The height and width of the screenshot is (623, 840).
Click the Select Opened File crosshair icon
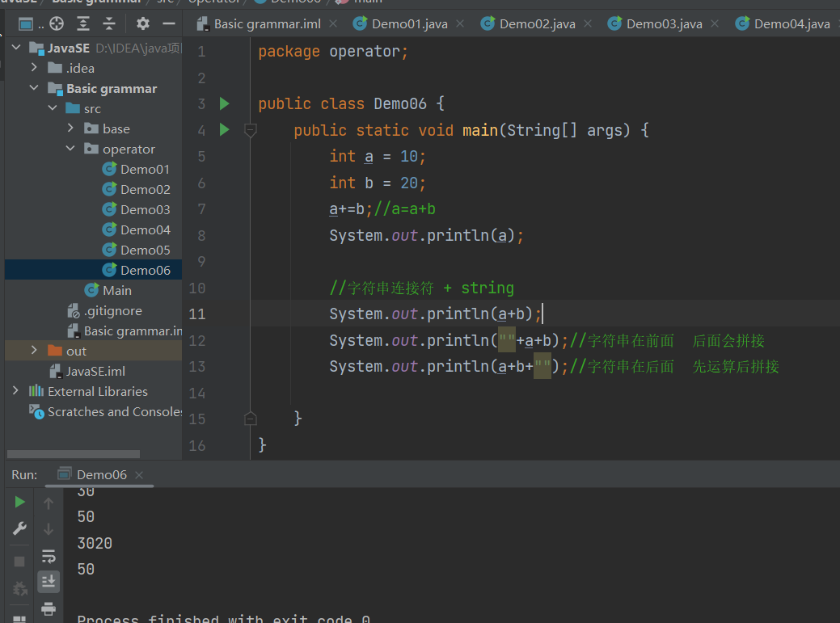coord(57,23)
